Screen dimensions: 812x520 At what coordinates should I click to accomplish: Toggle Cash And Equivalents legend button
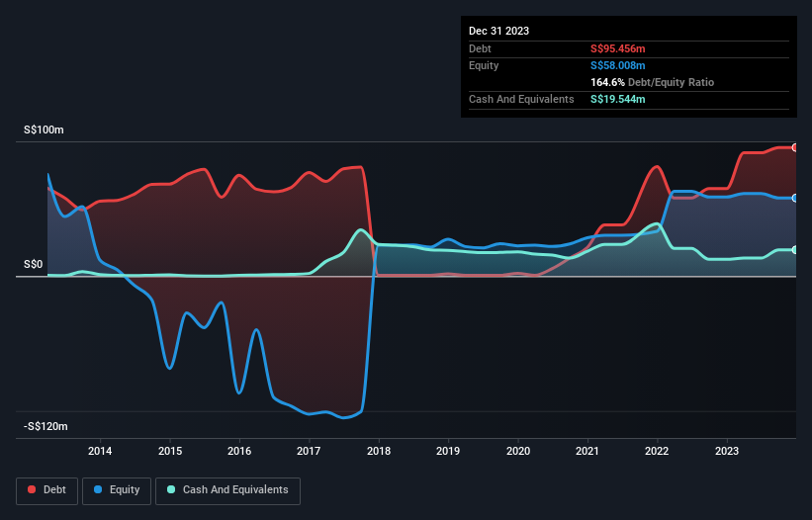[227, 490]
